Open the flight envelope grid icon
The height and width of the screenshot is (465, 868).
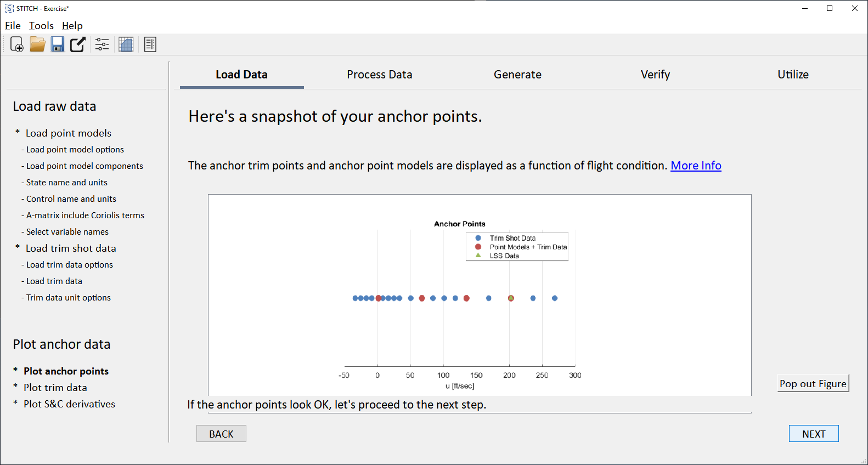[x=126, y=44]
